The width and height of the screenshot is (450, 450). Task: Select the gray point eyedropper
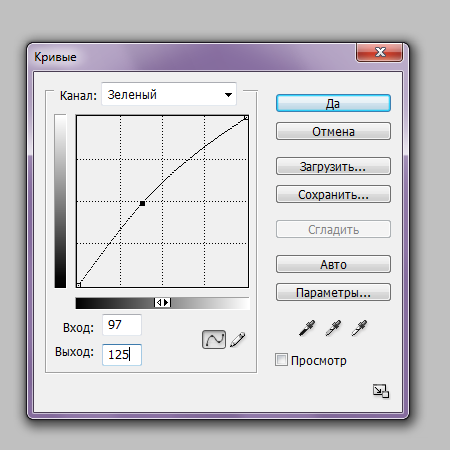click(x=333, y=328)
